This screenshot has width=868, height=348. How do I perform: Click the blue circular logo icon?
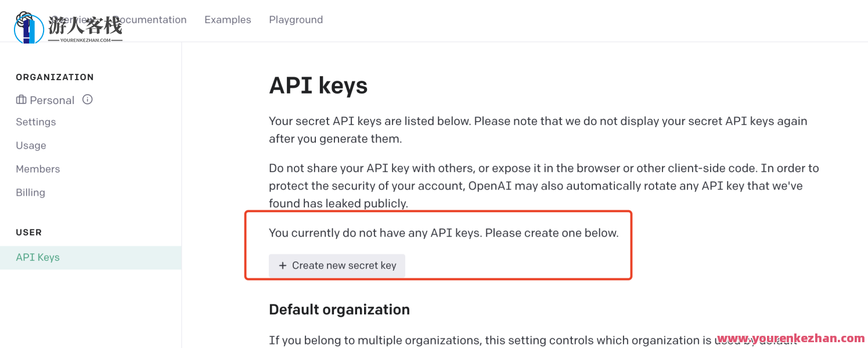(x=28, y=28)
